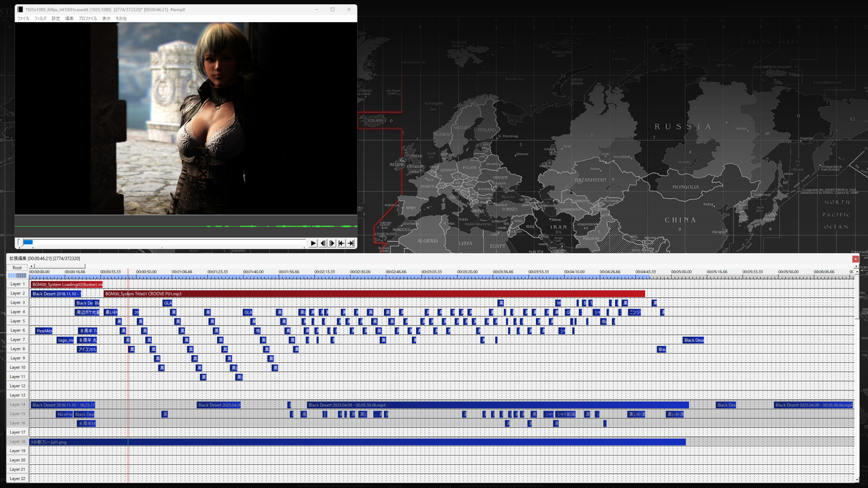Image resolution: width=868 pixels, height=488 pixels.
Task: Select the コンジ clip on Layer 4
Action: point(634,312)
